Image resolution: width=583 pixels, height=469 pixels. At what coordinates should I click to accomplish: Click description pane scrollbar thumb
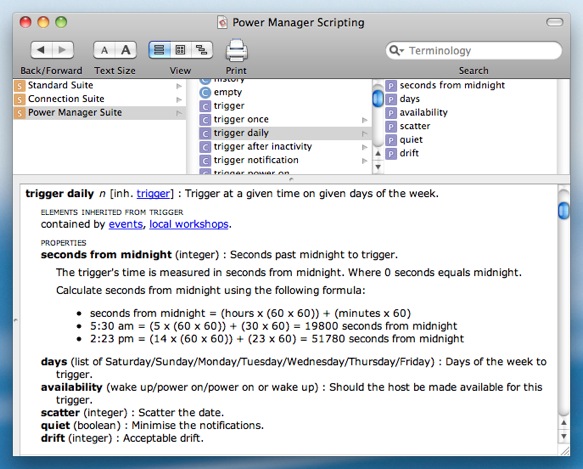point(564,211)
